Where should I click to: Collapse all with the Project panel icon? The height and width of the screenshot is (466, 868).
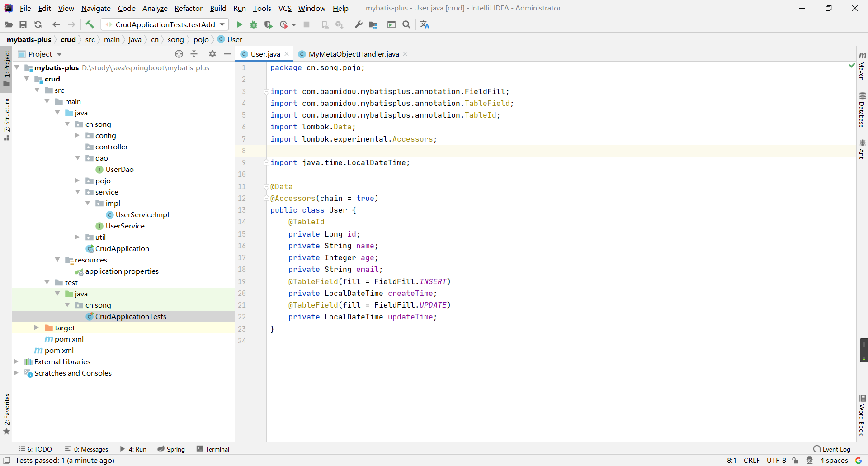coord(194,54)
